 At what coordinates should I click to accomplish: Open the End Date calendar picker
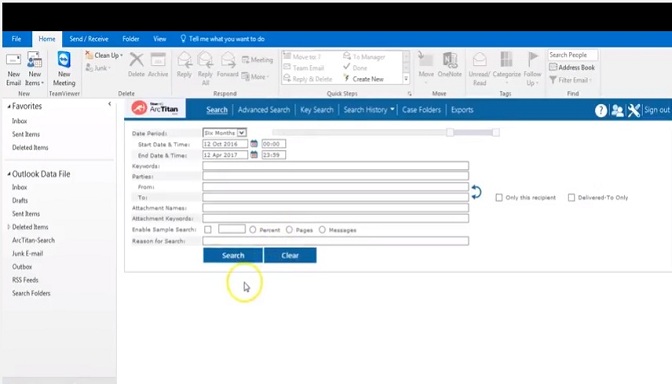[x=254, y=155]
